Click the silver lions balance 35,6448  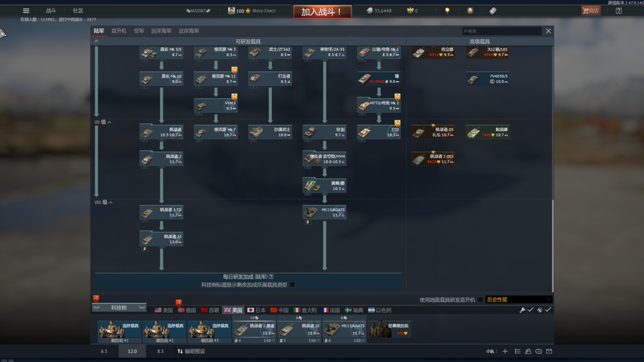pos(379,11)
